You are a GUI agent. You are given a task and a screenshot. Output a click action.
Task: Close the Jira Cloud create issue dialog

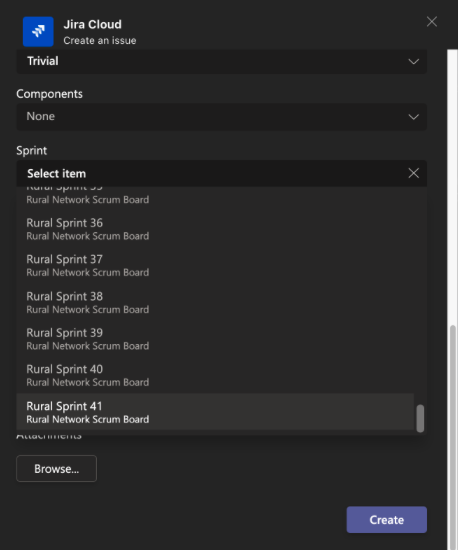point(432,22)
